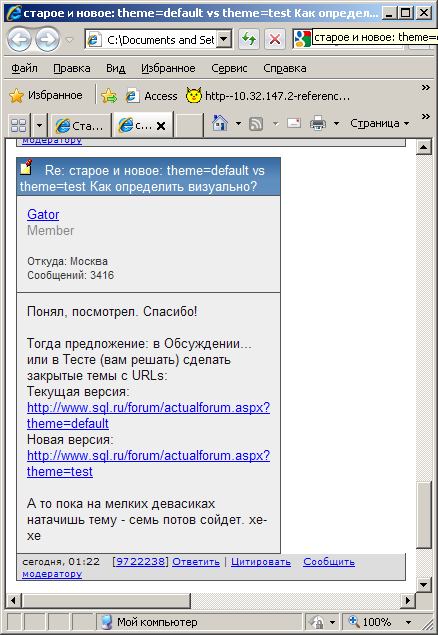This screenshot has width=438, height=635.
Task: Open the Страница dropdown menu
Action: coord(380,123)
